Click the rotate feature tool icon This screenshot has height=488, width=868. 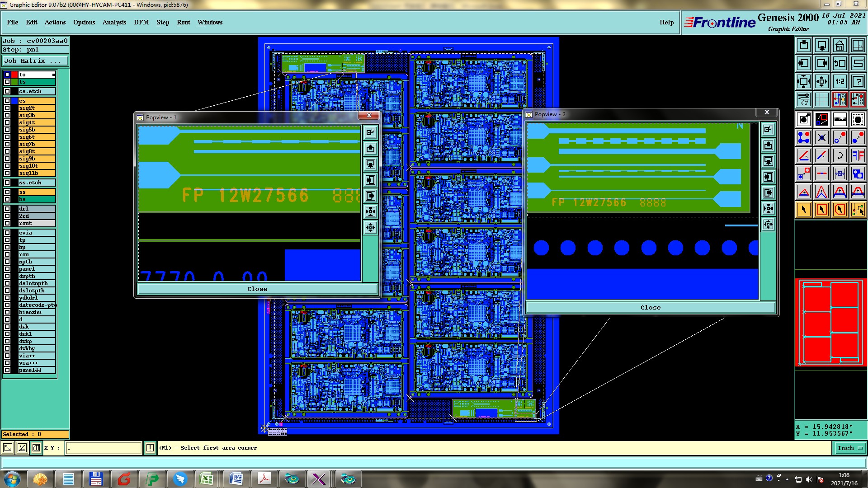tap(840, 155)
